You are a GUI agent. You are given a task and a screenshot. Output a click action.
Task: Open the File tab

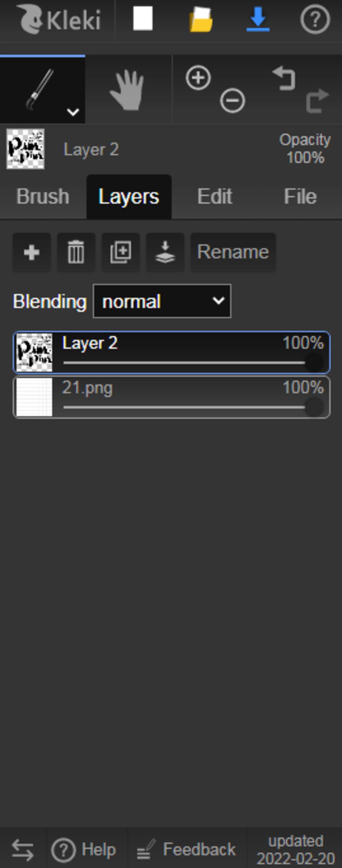(300, 197)
